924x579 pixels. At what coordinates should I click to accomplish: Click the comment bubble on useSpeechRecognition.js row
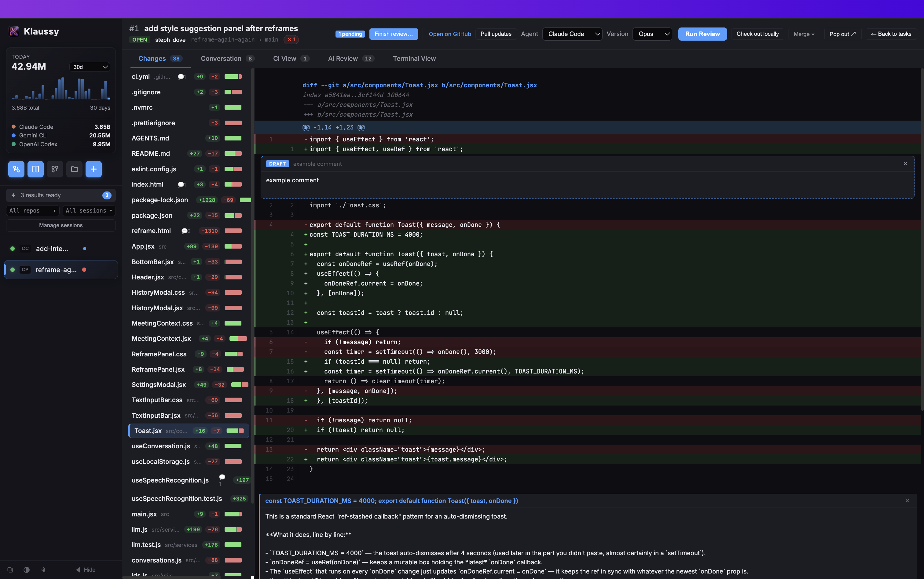[222, 478]
